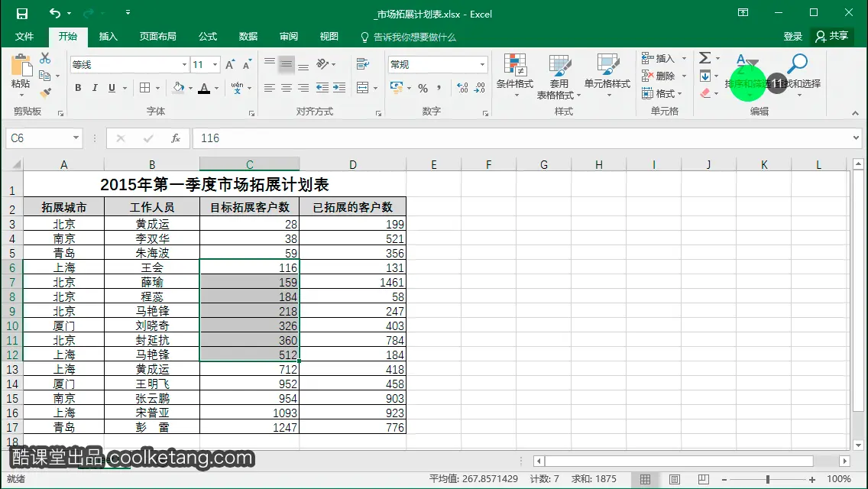Screen dimensions: 868x489
Task: Click the Wrap Text icon
Action: coord(363,64)
